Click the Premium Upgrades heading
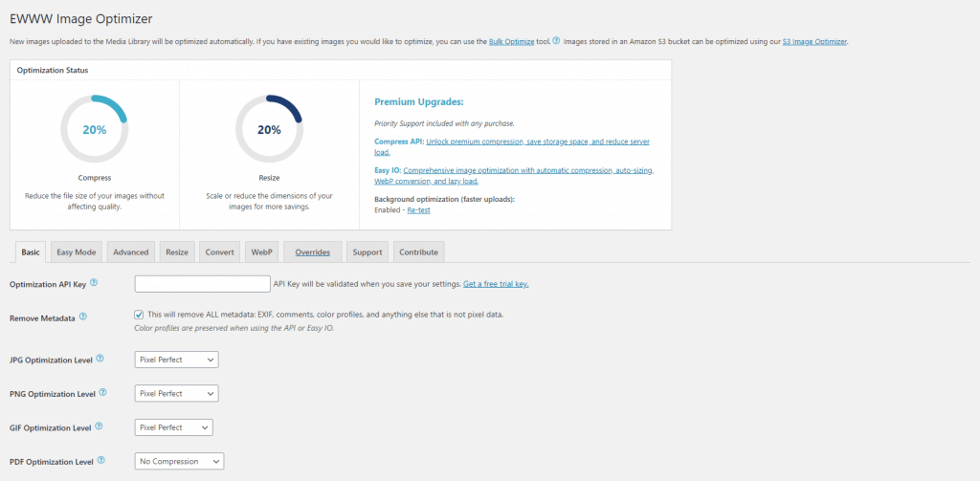 point(418,101)
